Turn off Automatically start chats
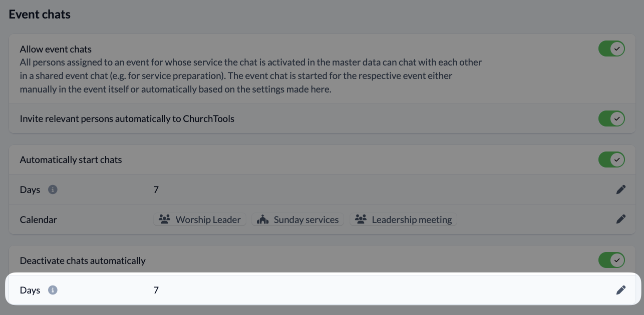 click(x=611, y=159)
